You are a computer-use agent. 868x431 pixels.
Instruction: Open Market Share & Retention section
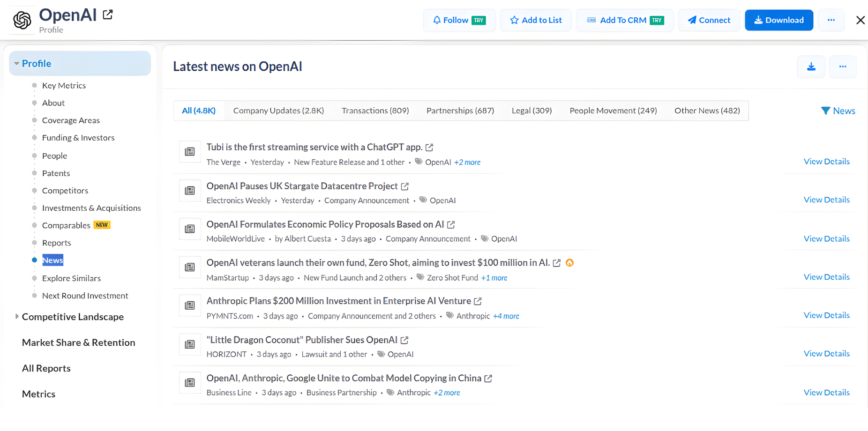coord(78,342)
